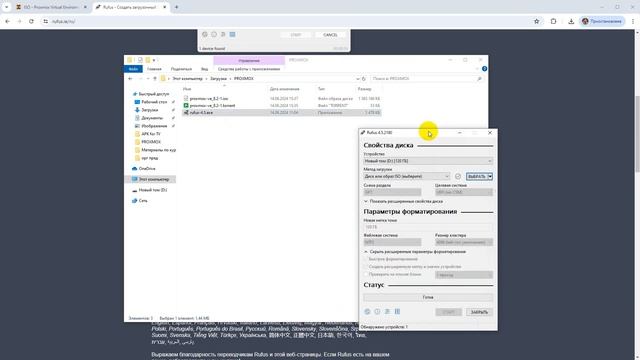The image size is (640, 360).
Task: Open a new Chrome tab
Action: (x=176, y=7)
